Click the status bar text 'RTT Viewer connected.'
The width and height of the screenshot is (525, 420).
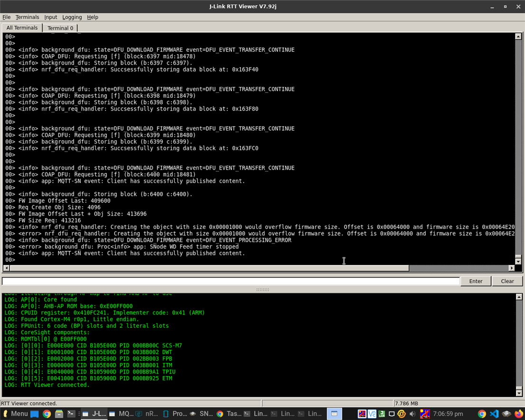[x=29, y=403]
